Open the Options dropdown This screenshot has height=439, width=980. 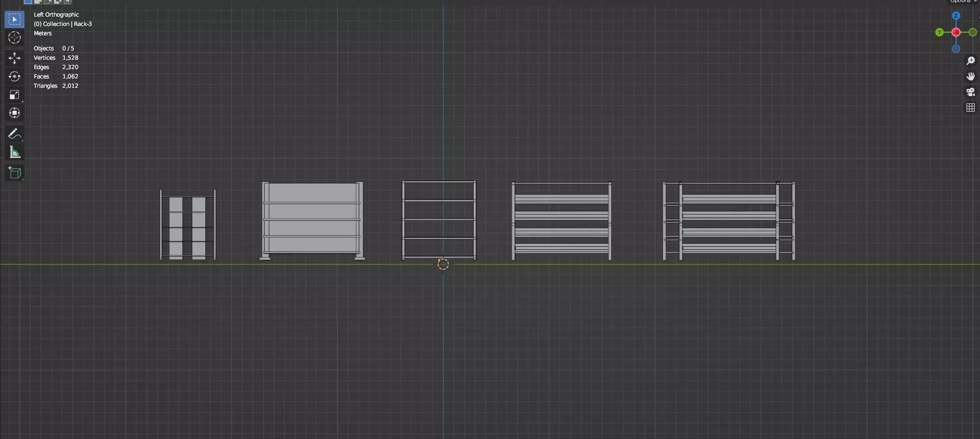click(963, 2)
